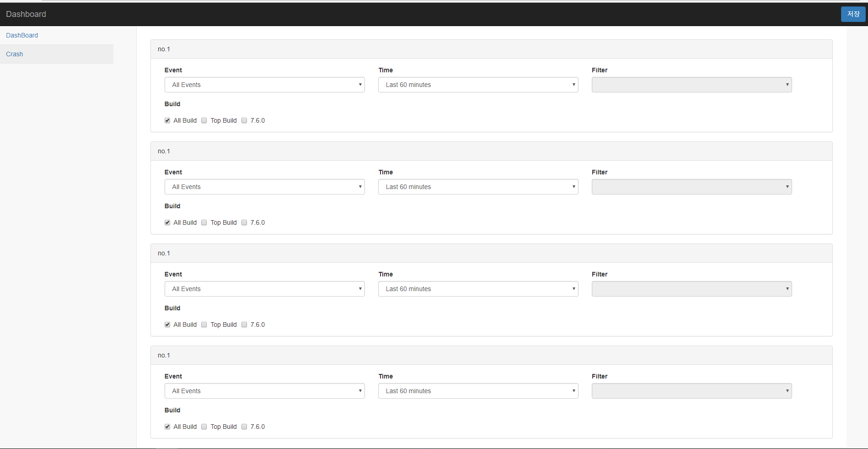Uncheck All Build in the first panel
This screenshot has height=449, width=868.
[x=167, y=120]
